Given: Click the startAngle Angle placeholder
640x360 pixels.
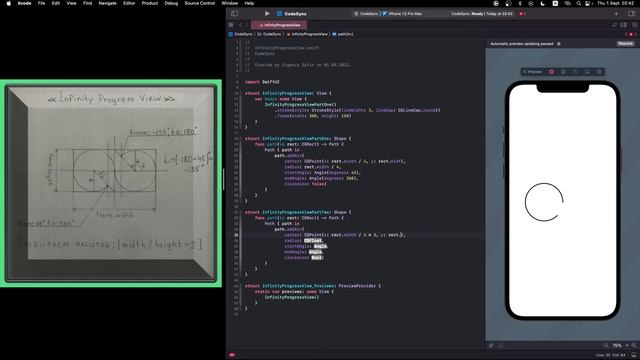Looking at the screenshot, I should coord(320,246).
